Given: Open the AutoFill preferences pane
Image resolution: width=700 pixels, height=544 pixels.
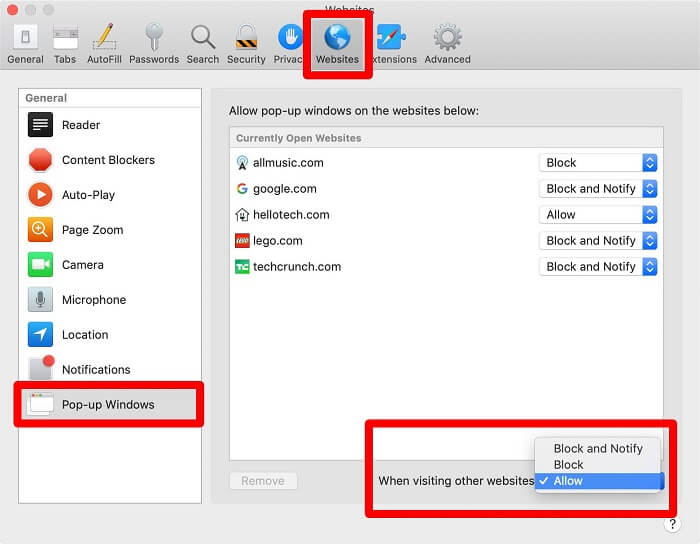Looking at the screenshot, I should (x=104, y=45).
